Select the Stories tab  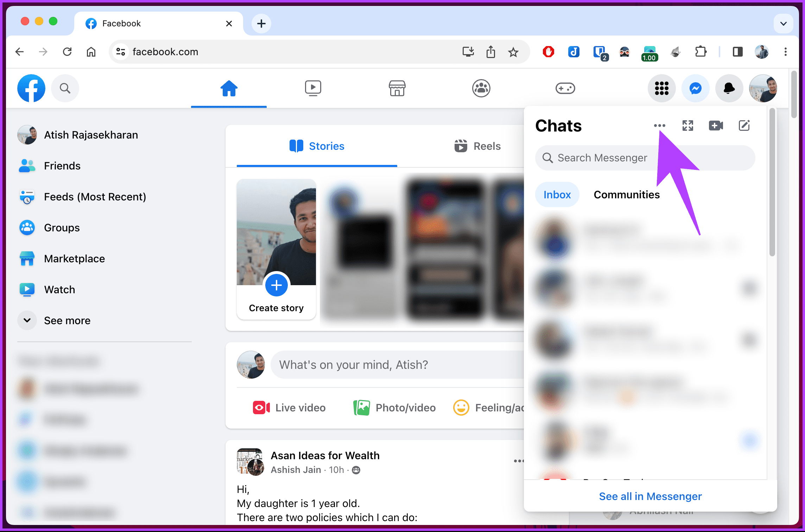(x=317, y=146)
